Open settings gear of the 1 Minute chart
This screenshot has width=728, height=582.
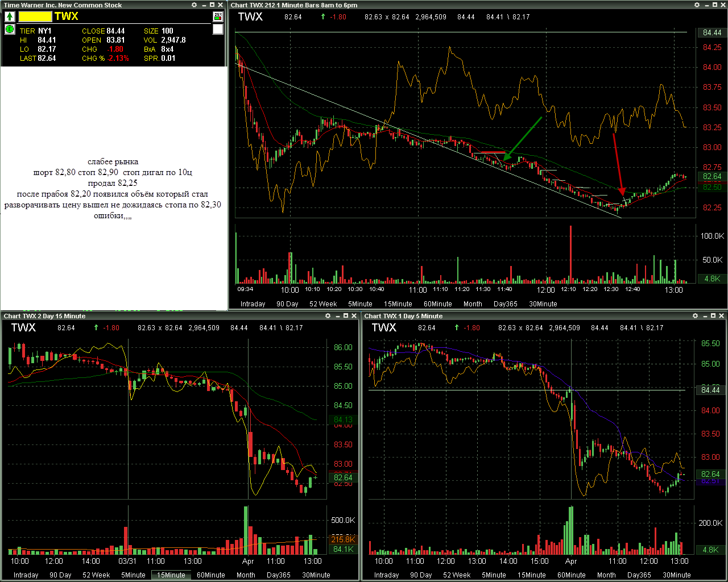tap(697, 5)
